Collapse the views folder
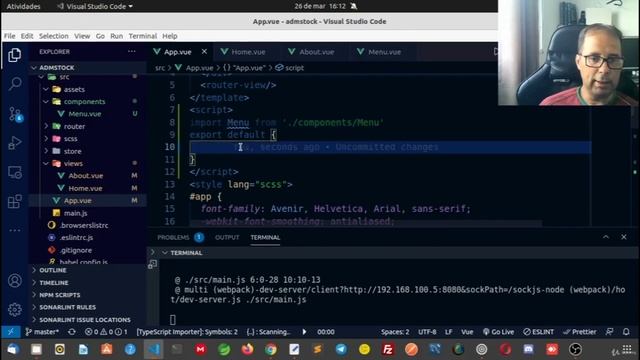The image size is (640, 360). click(46, 163)
